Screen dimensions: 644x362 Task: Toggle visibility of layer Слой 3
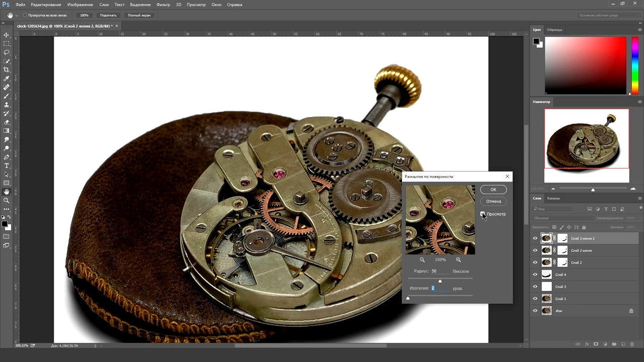pyautogui.click(x=535, y=287)
